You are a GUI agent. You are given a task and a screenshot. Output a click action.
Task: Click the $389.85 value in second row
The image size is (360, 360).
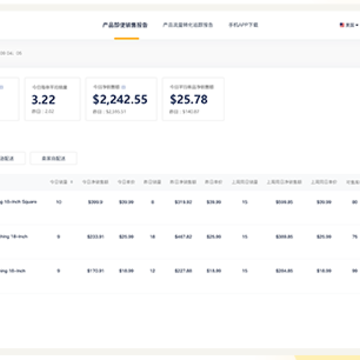tap(284, 237)
